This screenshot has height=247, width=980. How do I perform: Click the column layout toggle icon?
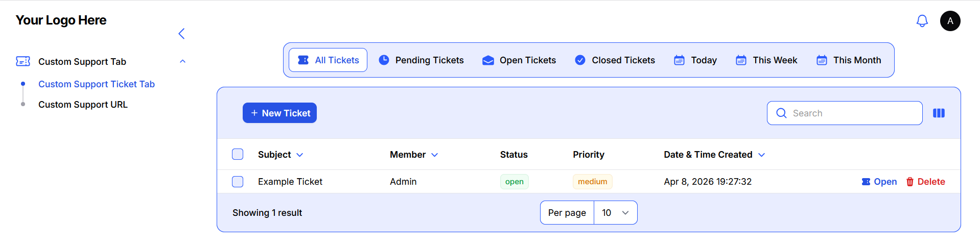tap(939, 113)
